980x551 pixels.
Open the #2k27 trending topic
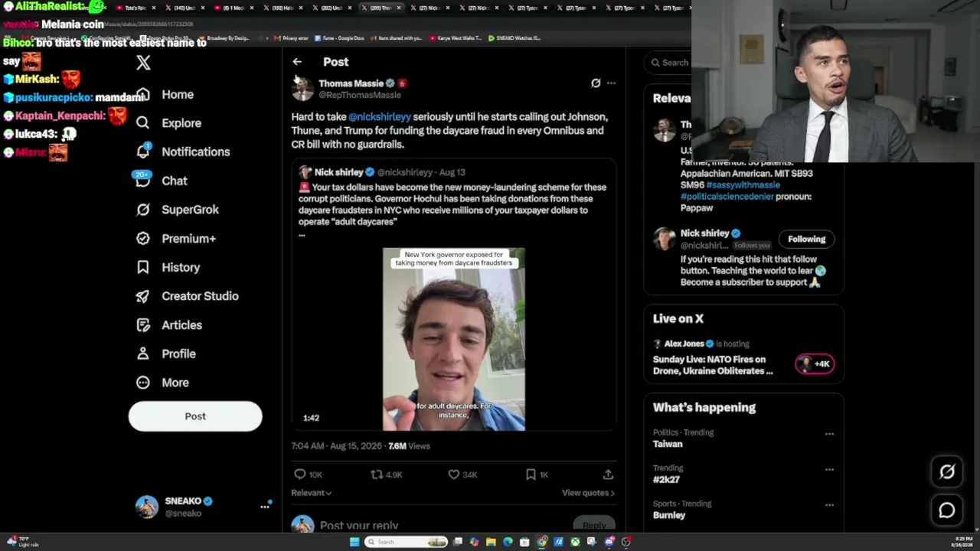(666, 480)
